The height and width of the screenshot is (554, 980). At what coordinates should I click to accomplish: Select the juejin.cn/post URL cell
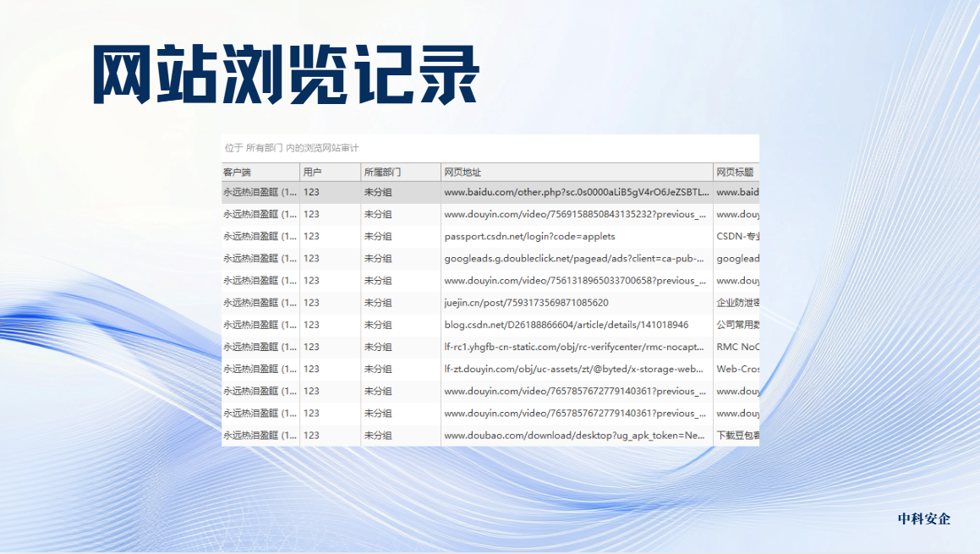[577, 303]
